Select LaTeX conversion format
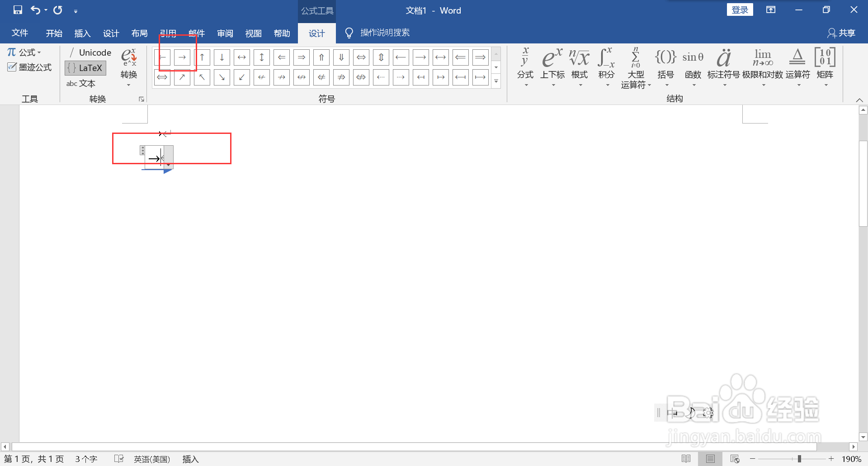The image size is (868, 466). (85, 68)
